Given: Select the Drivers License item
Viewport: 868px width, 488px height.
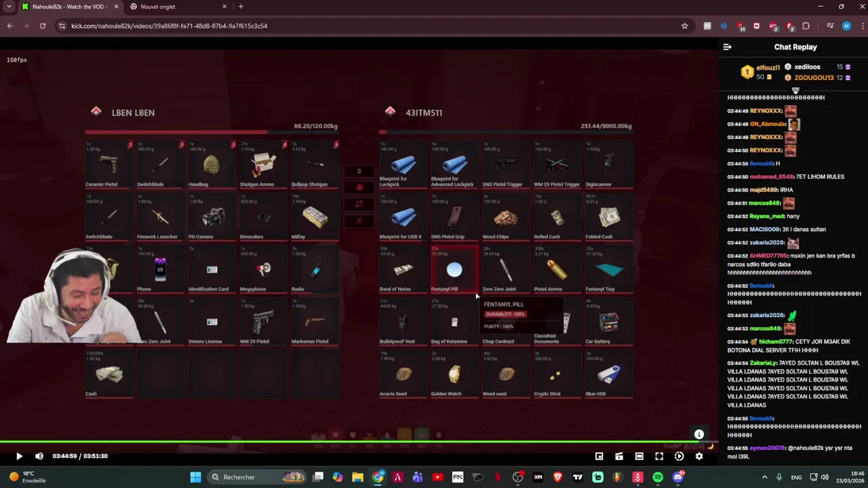Looking at the screenshot, I should [212, 321].
